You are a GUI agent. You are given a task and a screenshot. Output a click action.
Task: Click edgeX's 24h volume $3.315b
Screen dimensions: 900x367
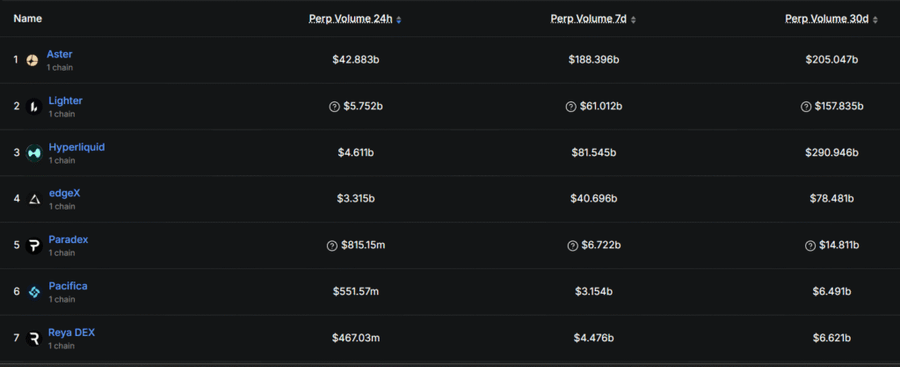point(356,199)
